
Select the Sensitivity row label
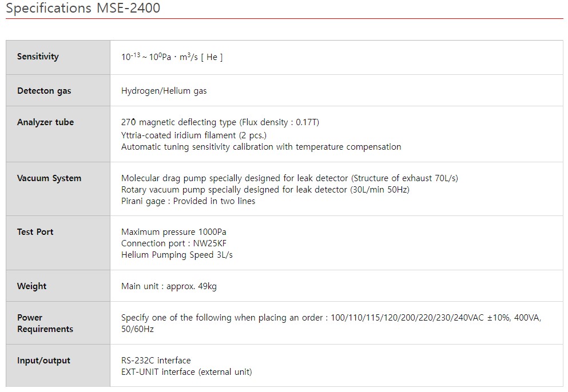coord(38,57)
